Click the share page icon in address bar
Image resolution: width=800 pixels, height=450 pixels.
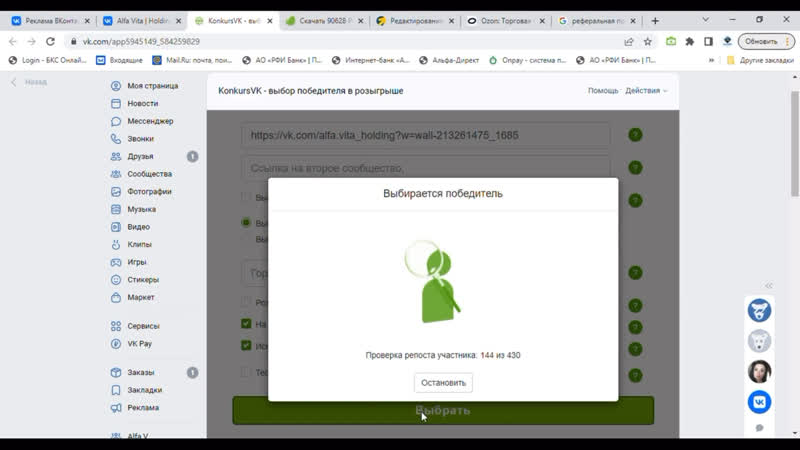coord(629,41)
